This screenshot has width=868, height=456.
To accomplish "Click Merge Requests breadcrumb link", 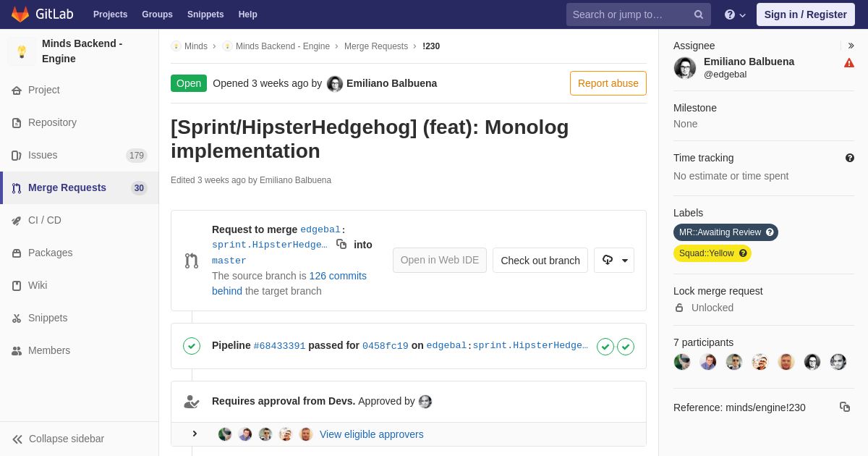I will click(376, 46).
